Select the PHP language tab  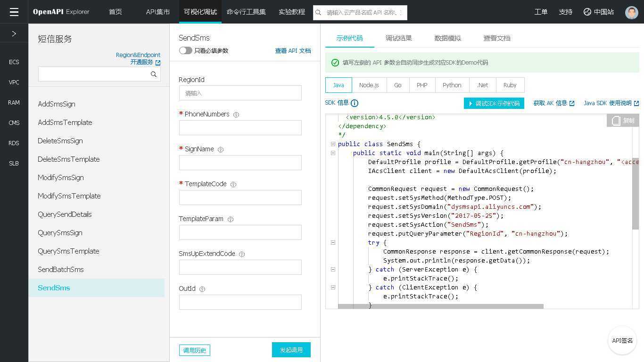(422, 85)
